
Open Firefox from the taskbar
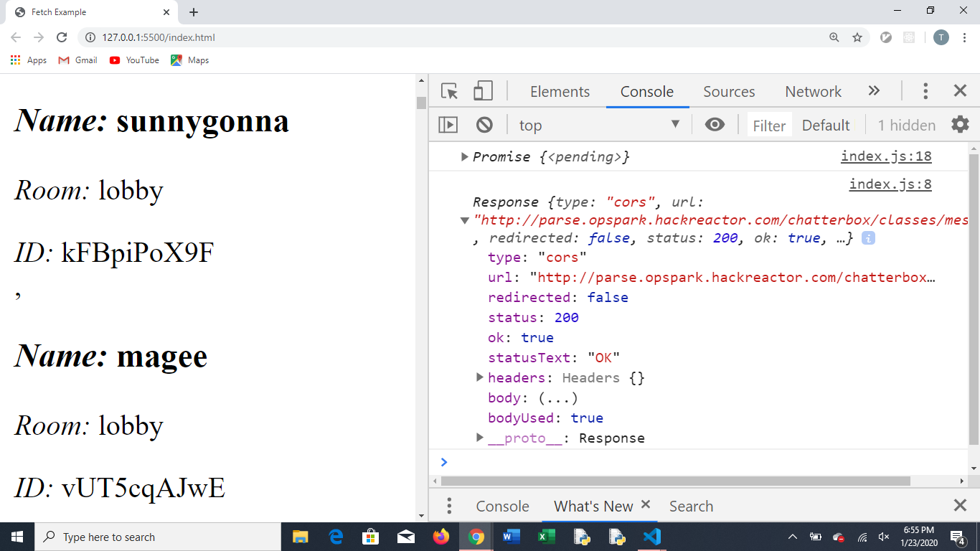[x=440, y=537]
